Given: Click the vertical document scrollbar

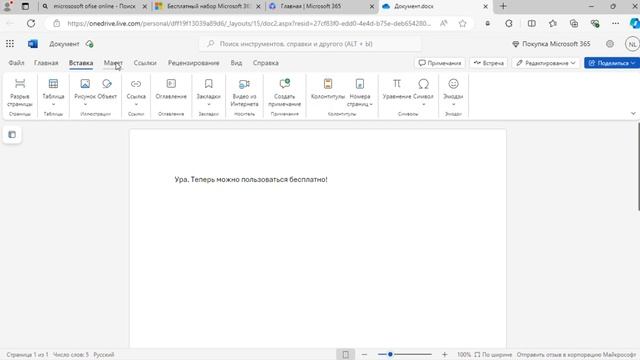Looking at the screenshot, I should point(638,167).
